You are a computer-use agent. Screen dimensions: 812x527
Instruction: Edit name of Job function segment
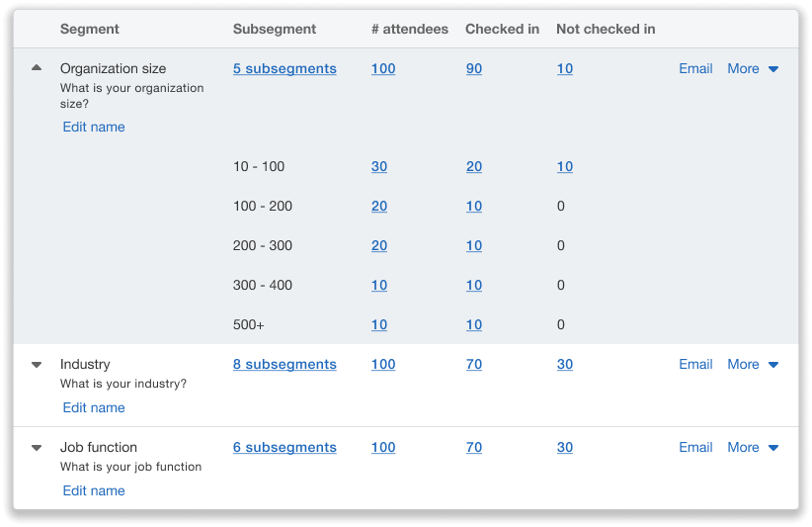[x=94, y=490]
